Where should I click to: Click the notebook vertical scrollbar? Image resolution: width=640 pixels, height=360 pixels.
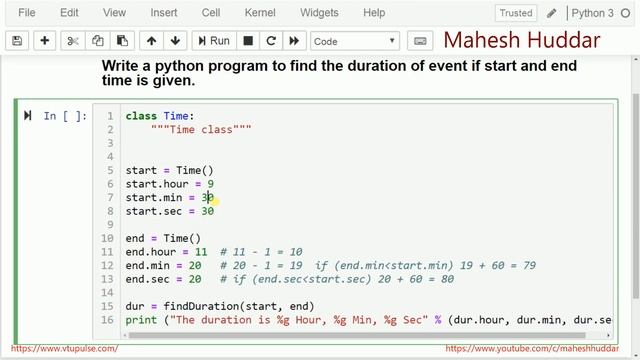pos(636,196)
